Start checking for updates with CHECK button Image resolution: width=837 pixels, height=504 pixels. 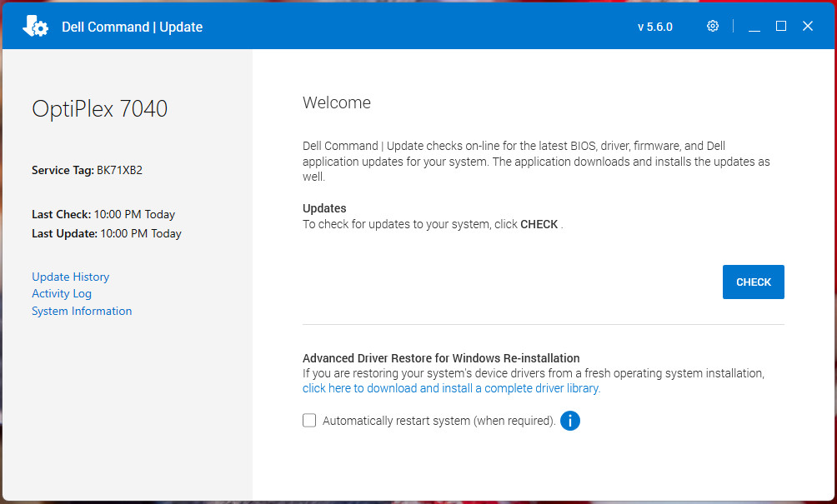(x=753, y=282)
